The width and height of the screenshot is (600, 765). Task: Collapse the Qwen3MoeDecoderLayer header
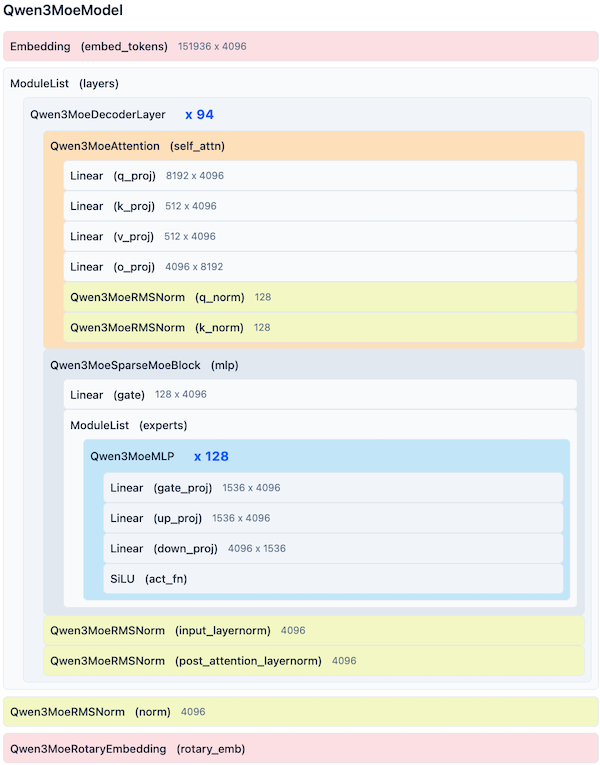coord(98,115)
